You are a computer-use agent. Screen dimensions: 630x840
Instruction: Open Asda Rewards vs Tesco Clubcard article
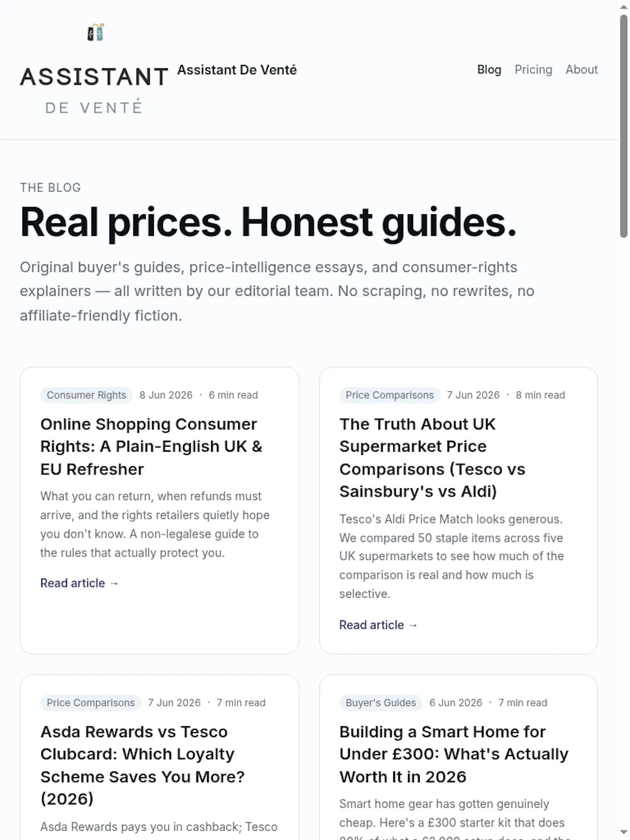pyautogui.click(x=143, y=765)
